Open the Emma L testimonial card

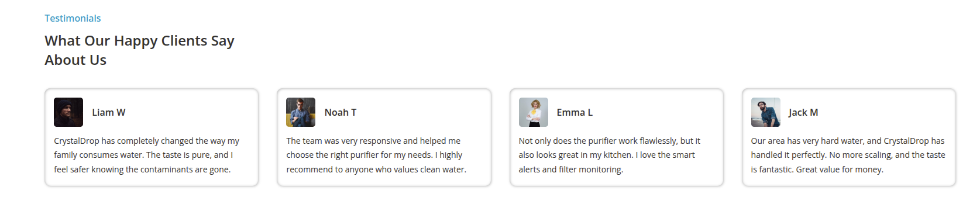617,137
